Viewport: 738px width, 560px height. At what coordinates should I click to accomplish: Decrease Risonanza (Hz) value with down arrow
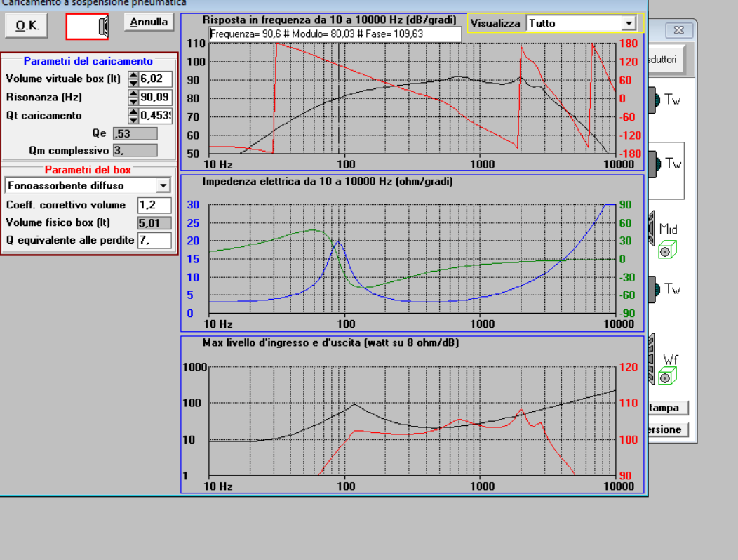(134, 101)
